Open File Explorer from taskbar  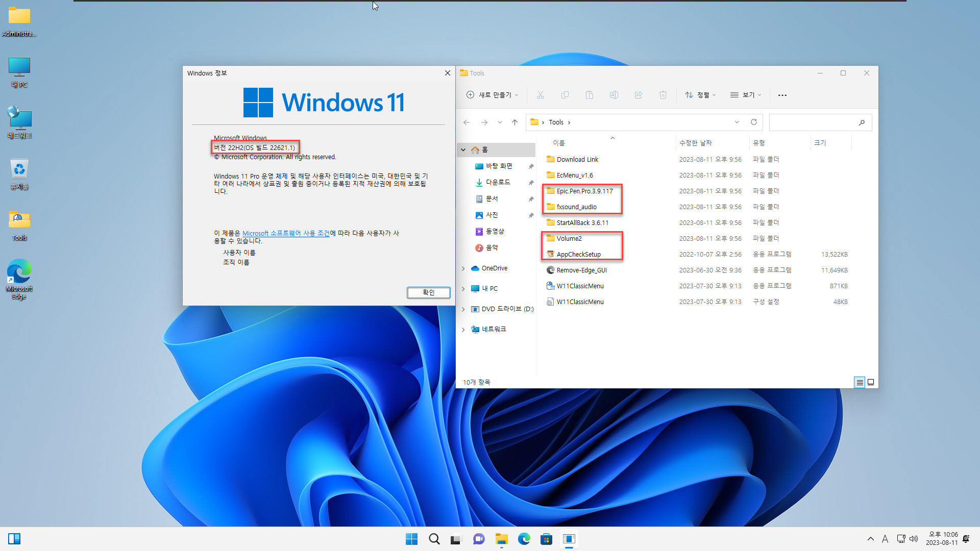[501, 539]
